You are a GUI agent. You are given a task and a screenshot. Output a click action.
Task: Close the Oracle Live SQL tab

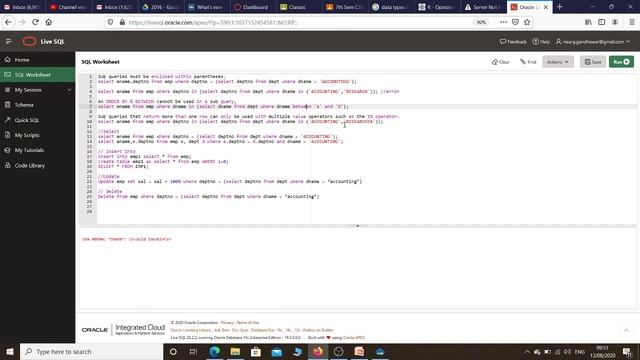[x=546, y=7]
